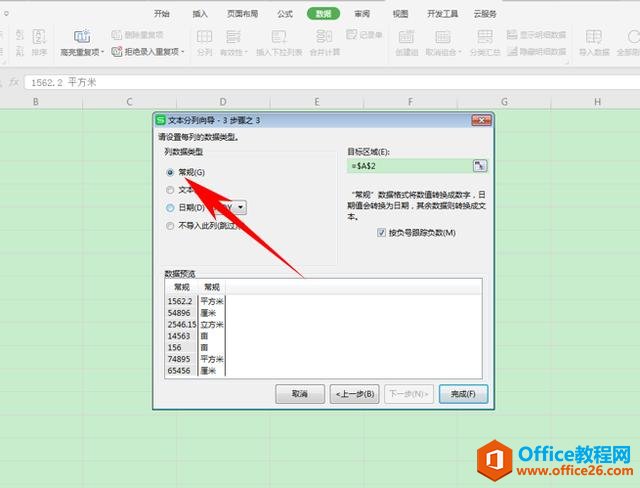640x488 pixels.
Task: Select column D header
Action: [223, 102]
